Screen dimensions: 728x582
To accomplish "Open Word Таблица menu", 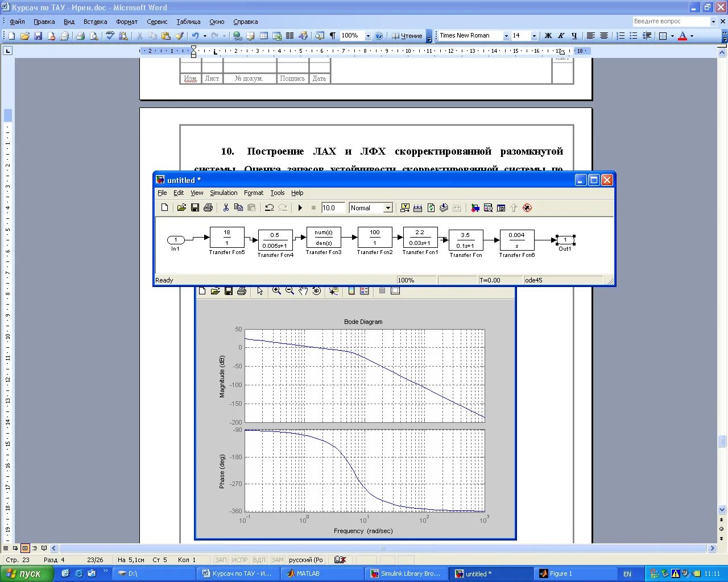I will pos(188,22).
